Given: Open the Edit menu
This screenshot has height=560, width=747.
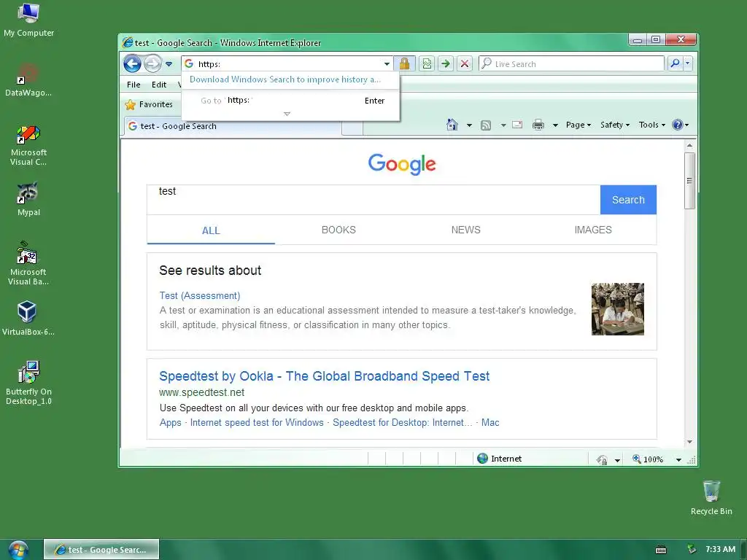Looking at the screenshot, I should coord(158,85).
